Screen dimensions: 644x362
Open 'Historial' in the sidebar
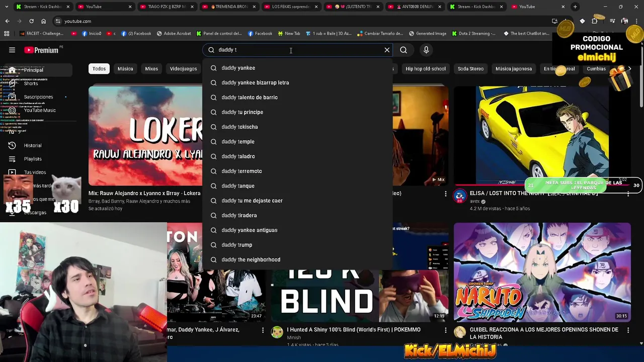tap(33, 145)
